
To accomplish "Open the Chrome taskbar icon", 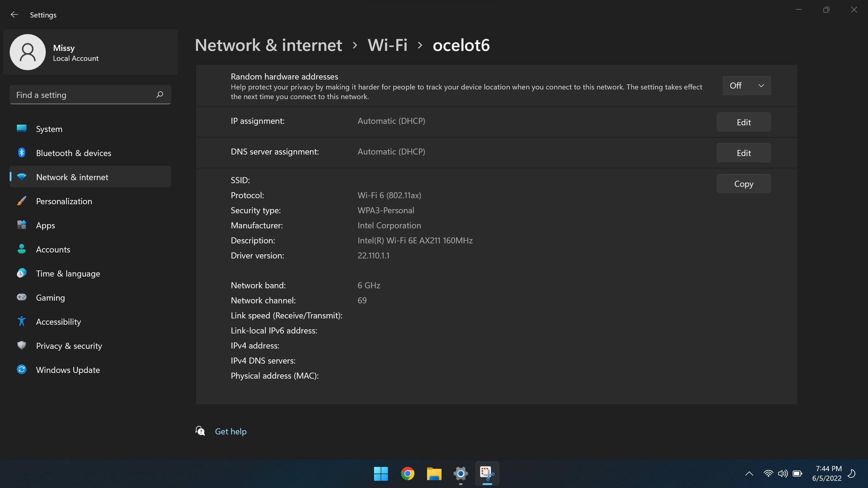I will (x=407, y=474).
